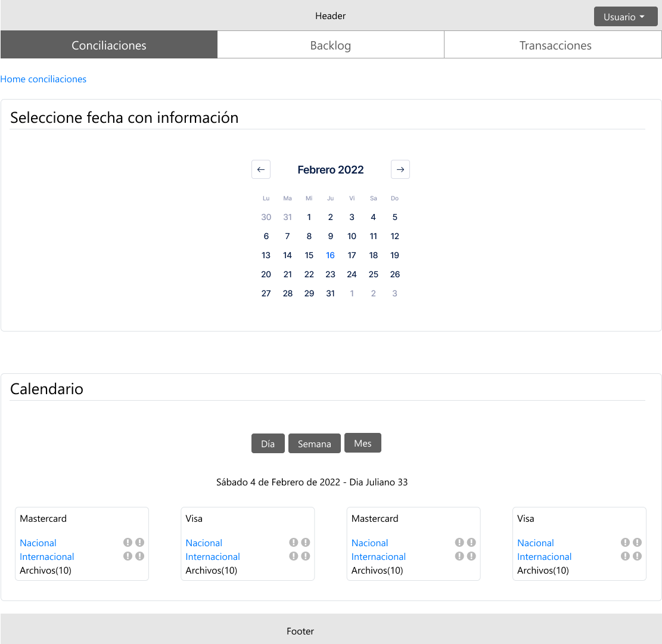Open the Transacciones tab
The image size is (662, 644).
(555, 45)
